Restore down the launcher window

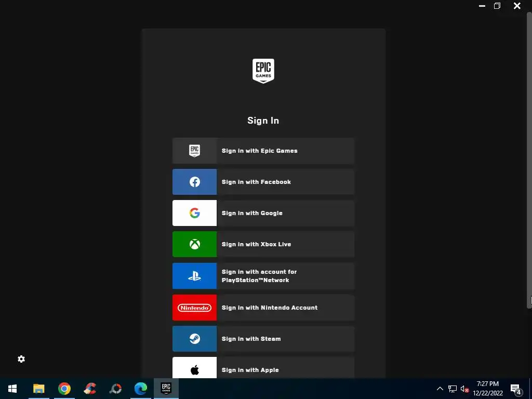click(497, 6)
